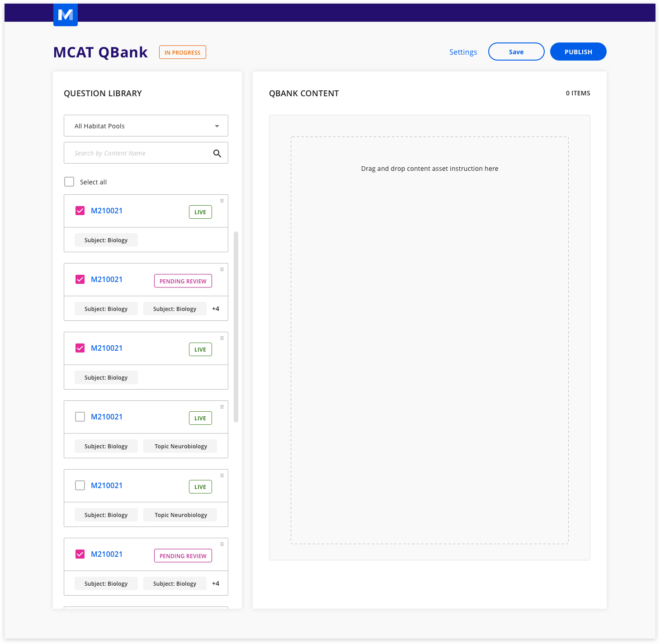Click the LIVE badge on the first card
Viewport: 660px width, 644px height.
(200, 212)
